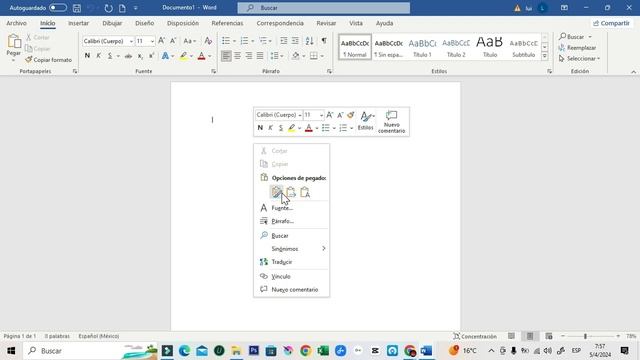Open Fuente... from the context menu
Viewport: 640px width, 360px height.
pyautogui.click(x=291, y=208)
